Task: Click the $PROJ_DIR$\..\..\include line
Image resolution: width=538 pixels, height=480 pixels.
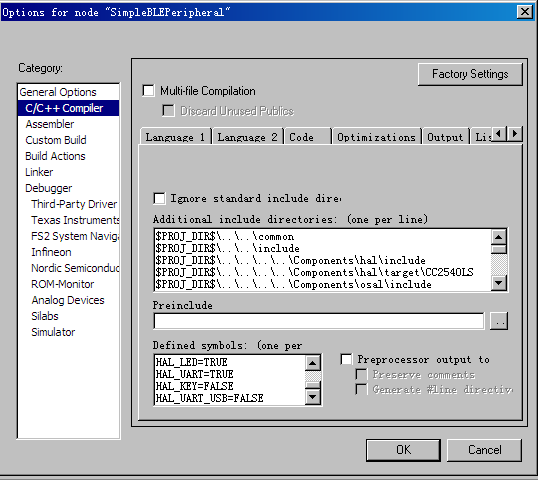Action: pos(227,248)
